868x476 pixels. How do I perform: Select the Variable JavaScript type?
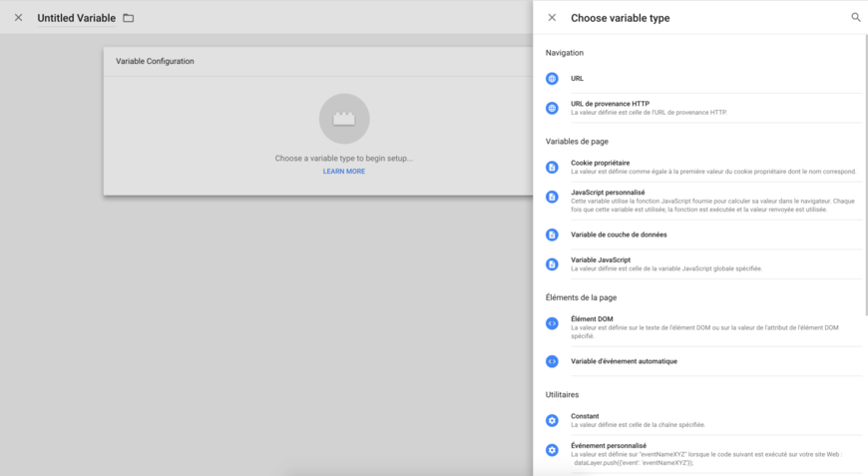601,260
